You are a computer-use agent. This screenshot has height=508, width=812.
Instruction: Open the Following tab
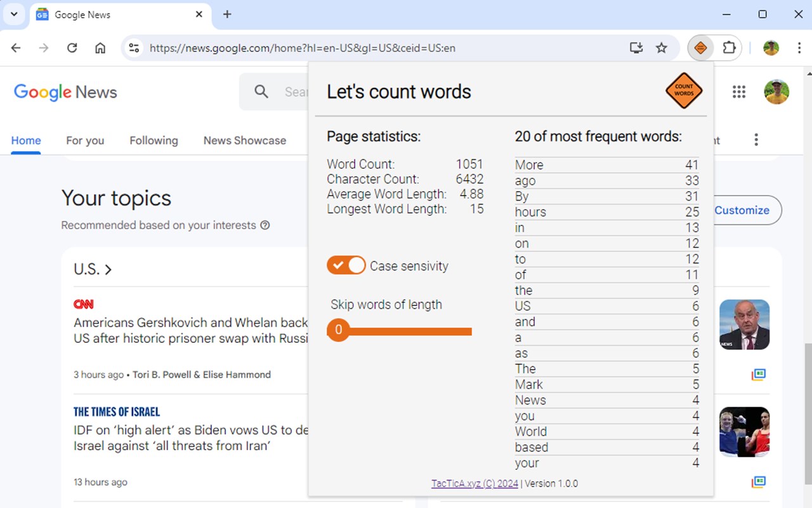[154, 140]
